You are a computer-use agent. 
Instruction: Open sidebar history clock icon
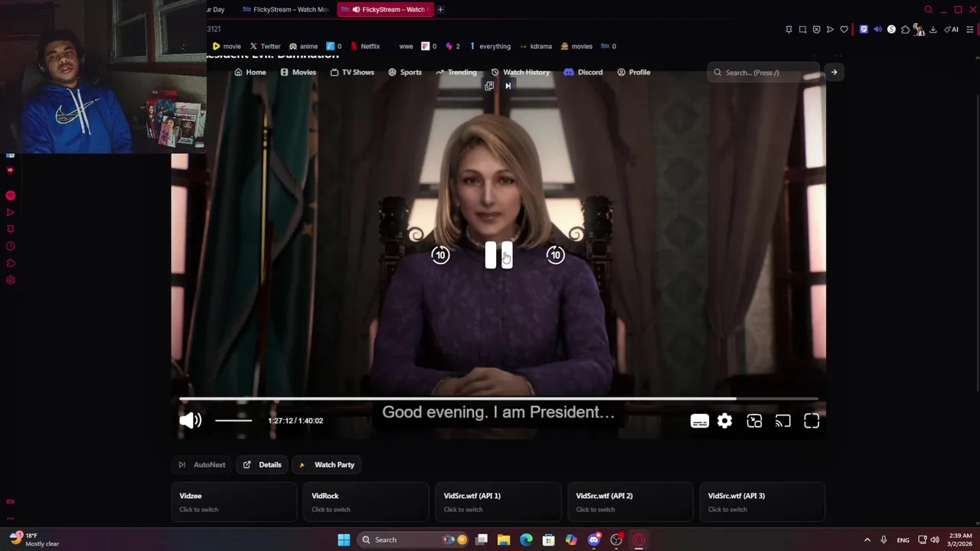click(x=10, y=246)
